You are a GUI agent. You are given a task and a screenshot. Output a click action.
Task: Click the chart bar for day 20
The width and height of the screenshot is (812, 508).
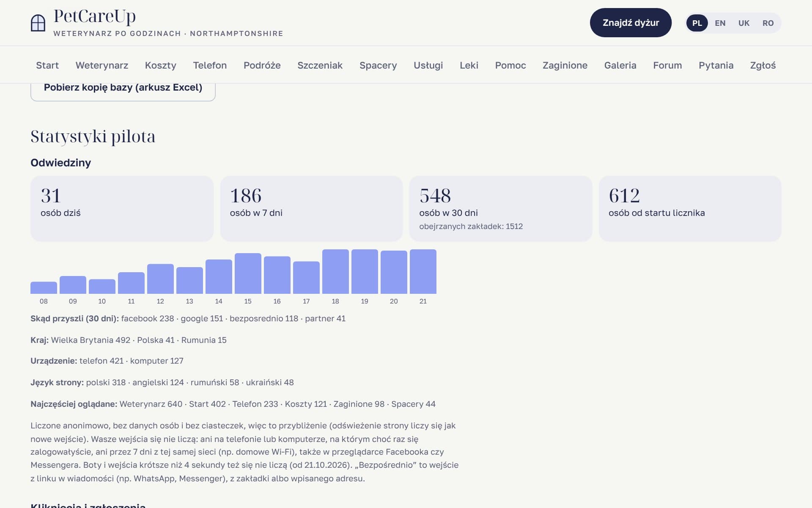pyautogui.click(x=394, y=272)
